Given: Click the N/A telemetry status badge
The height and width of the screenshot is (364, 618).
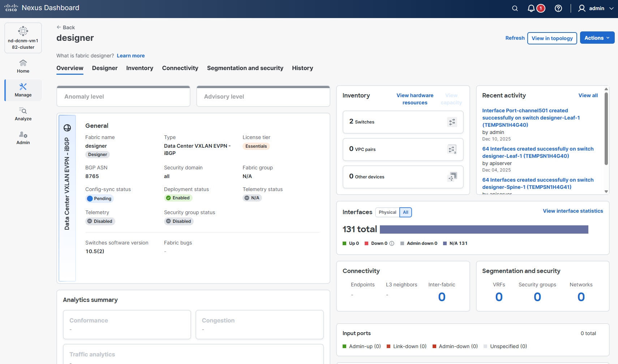Looking at the screenshot, I should pos(252,198).
